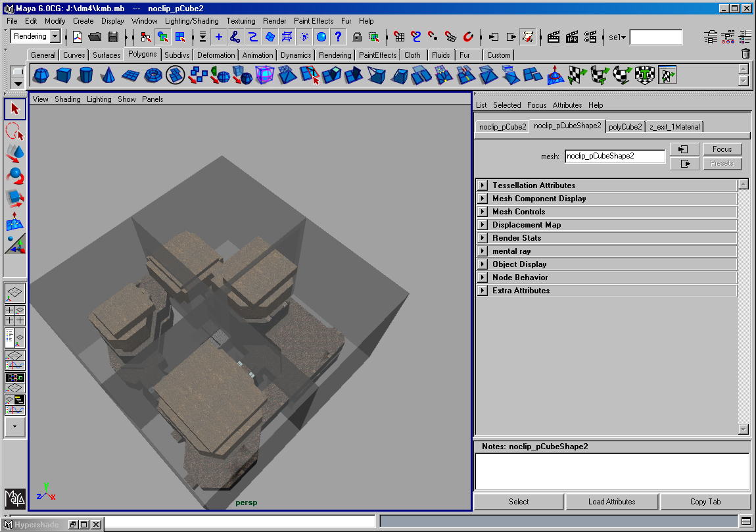The height and width of the screenshot is (532, 756).
Task: Open the sel quick selection dropdown
Action: point(617,37)
